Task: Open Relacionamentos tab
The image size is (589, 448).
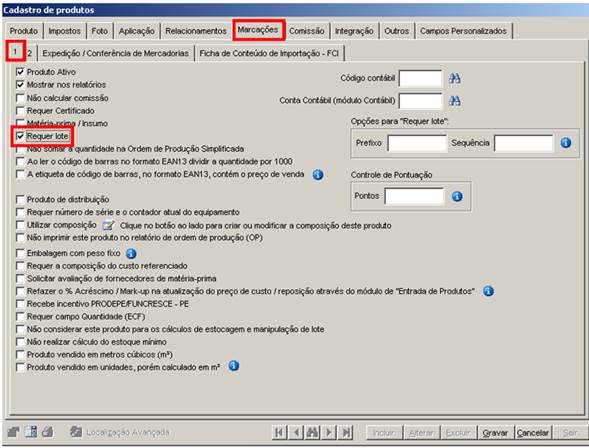Action: (196, 31)
